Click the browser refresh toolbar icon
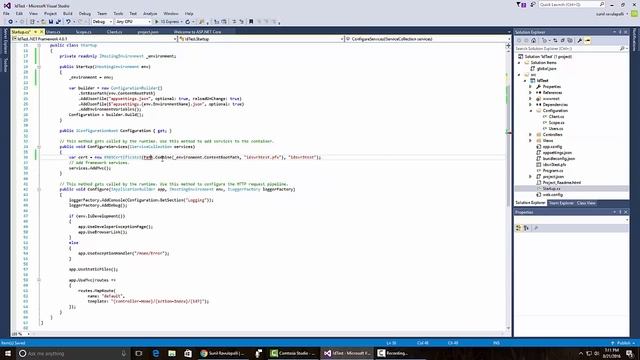 188,22
